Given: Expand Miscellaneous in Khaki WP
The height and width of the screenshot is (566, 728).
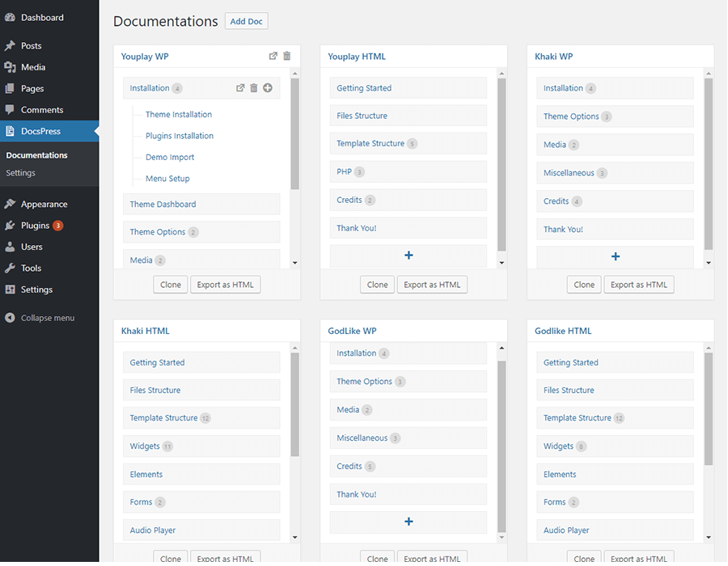Looking at the screenshot, I should point(616,173).
